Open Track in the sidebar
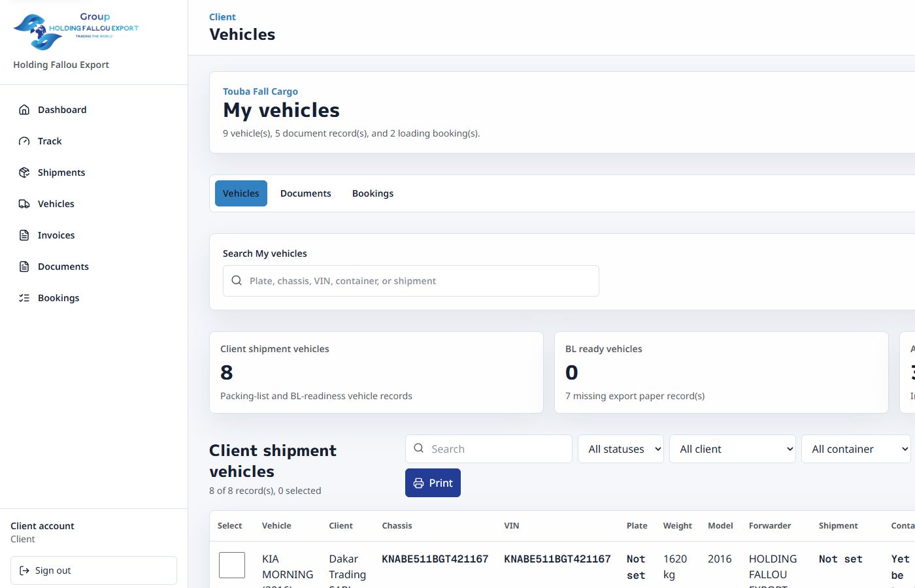The width and height of the screenshot is (915, 588). (x=94, y=141)
